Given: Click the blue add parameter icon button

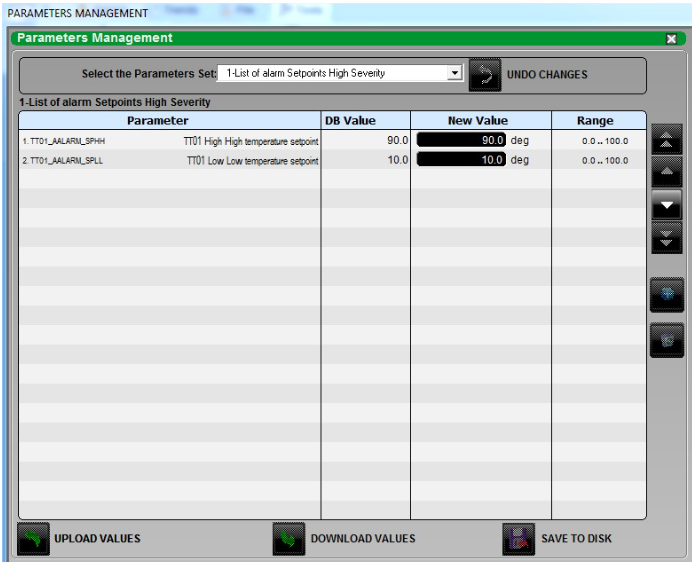Looking at the screenshot, I should [667, 294].
